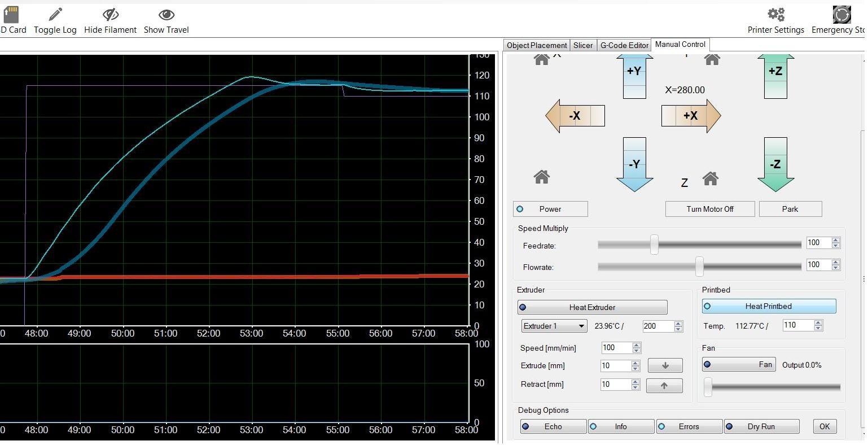Lower the nozzle with -Z arrow
Viewport: 868px width, 445px height.
click(x=775, y=164)
